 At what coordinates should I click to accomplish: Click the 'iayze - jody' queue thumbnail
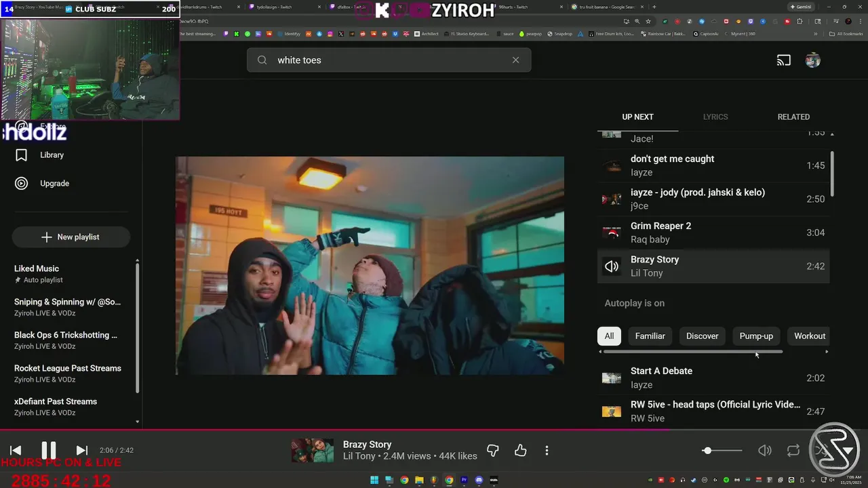coord(612,199)
